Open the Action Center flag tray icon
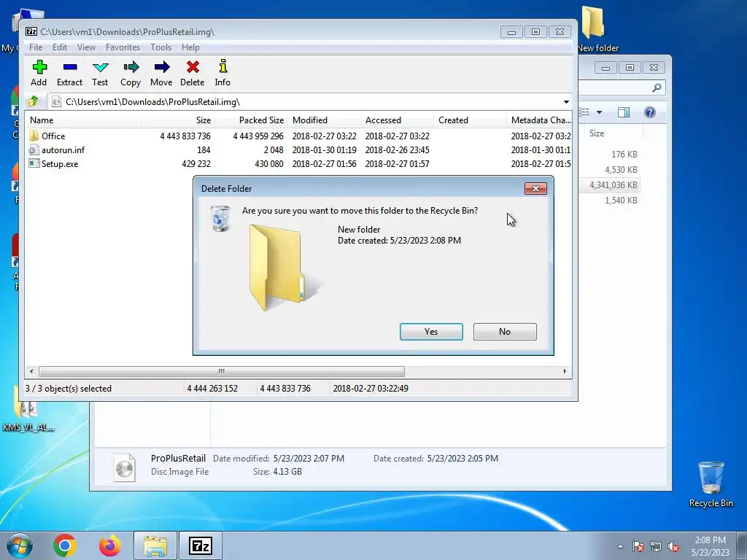This screenshot has width=747, height=560. (x=638, y=546)
